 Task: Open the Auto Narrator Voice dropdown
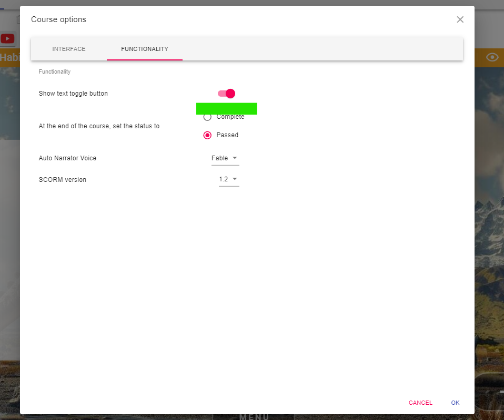point(225,158)
